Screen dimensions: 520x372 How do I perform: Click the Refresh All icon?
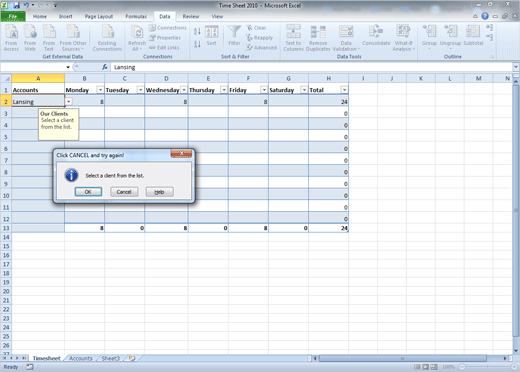(x=137, y=38)
